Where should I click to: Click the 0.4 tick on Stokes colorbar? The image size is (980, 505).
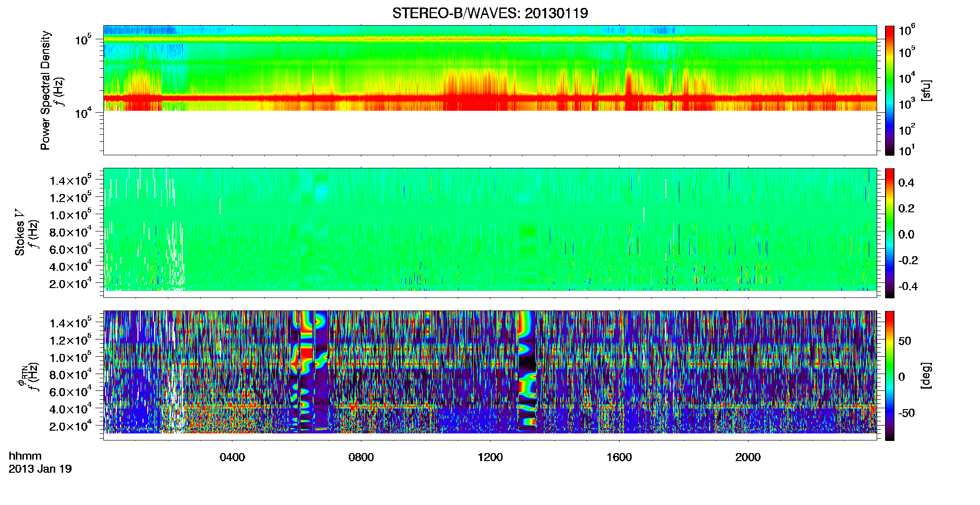pos(906,183)
